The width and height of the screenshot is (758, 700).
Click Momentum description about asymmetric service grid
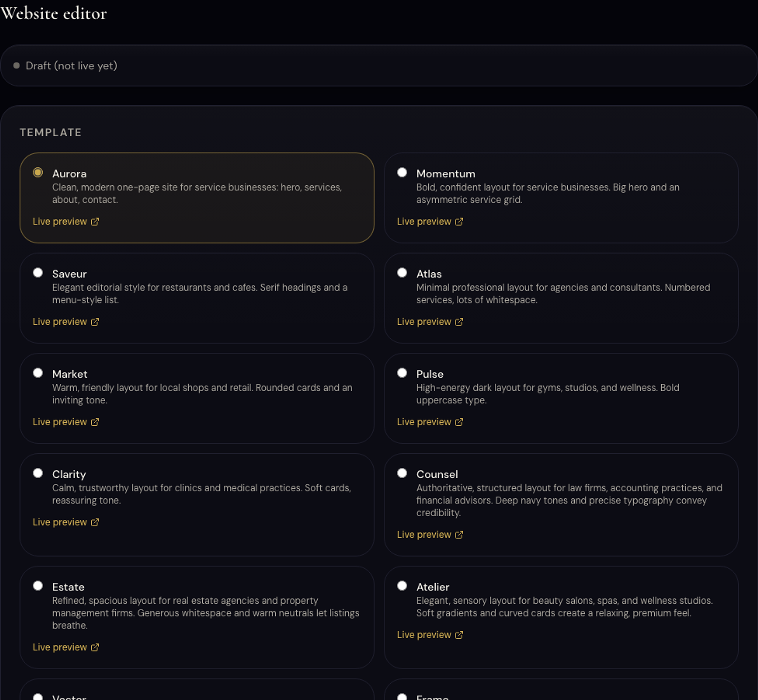pos(548,193)
